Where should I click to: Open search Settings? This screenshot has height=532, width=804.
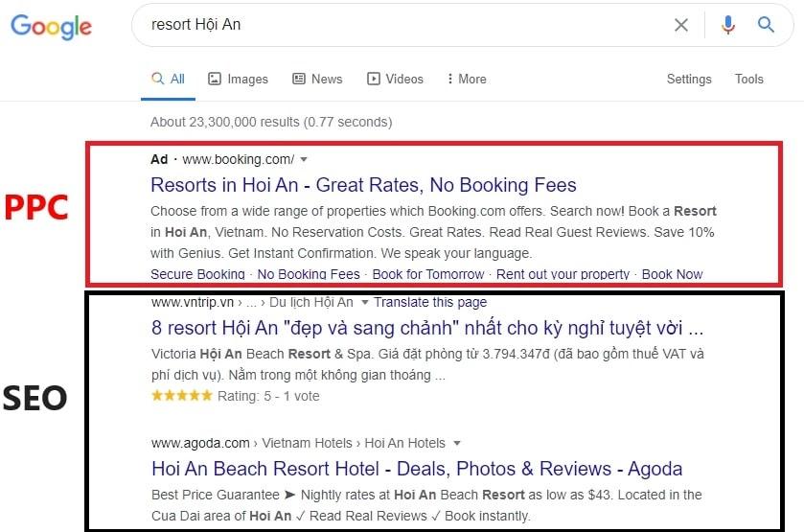click(689, 79)
